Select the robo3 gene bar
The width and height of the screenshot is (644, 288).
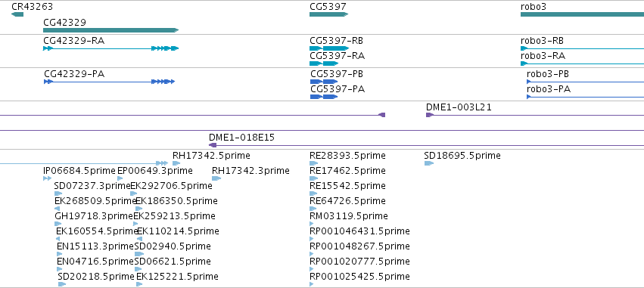pos(582,14)
